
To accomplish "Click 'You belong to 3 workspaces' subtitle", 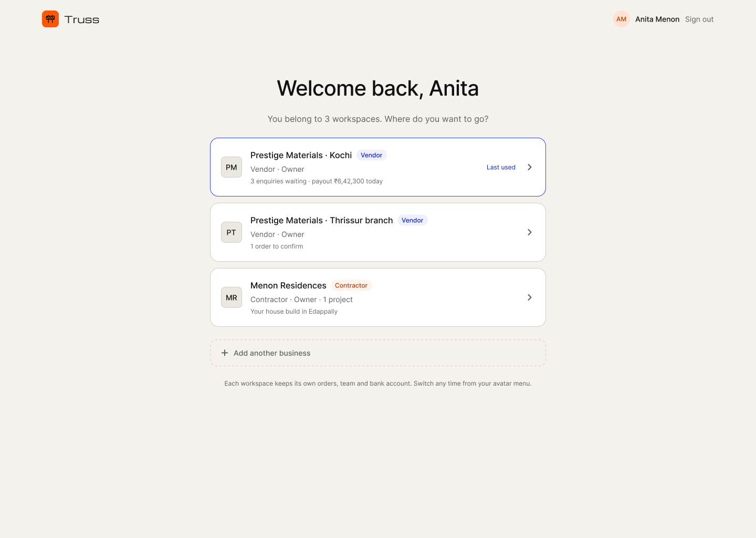I will coord(378,119).
